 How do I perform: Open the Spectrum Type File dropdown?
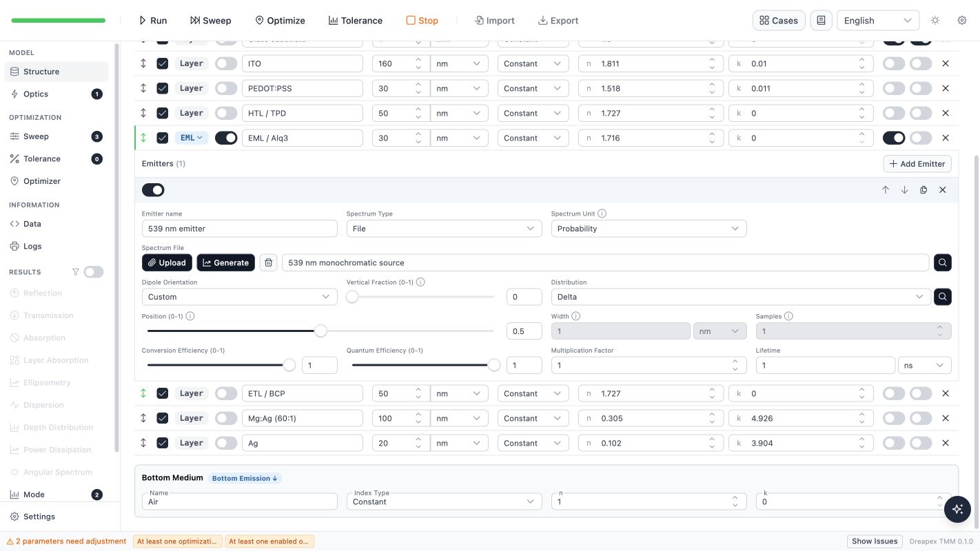(x=444, y=229)
